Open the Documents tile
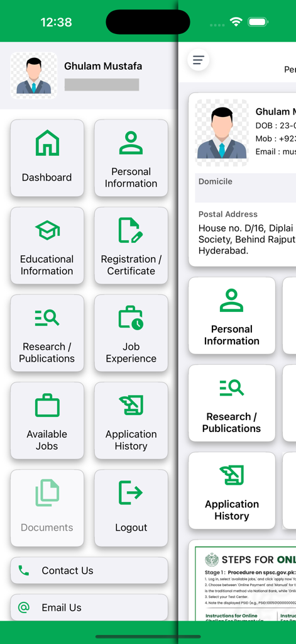This screenshot has height=644, width=296. [47, 508]
